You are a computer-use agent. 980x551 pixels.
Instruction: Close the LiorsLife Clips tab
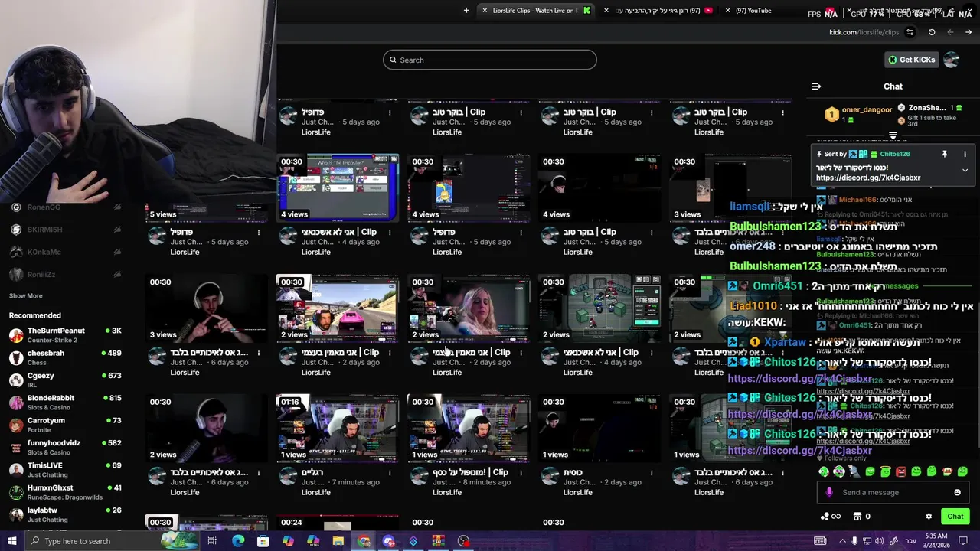(485, 11)
